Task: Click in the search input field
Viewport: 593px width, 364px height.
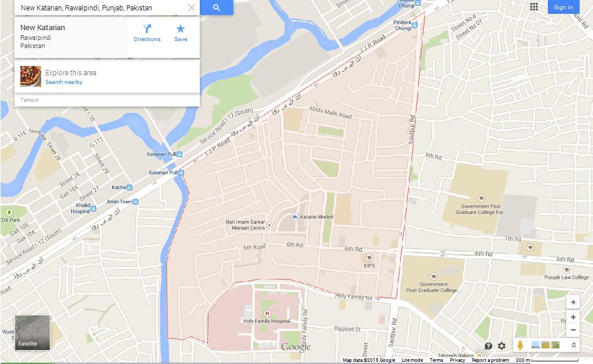Action: 102,8
